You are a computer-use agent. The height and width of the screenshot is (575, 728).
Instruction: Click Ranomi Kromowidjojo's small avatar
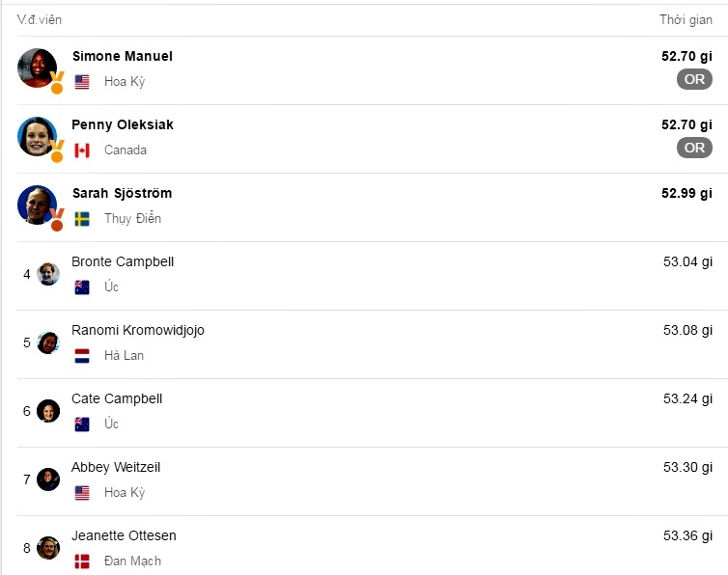pos(48,342)
